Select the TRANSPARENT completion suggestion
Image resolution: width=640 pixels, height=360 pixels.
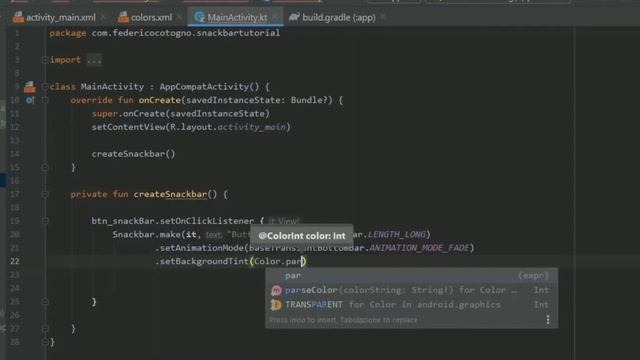coord(411,304)
